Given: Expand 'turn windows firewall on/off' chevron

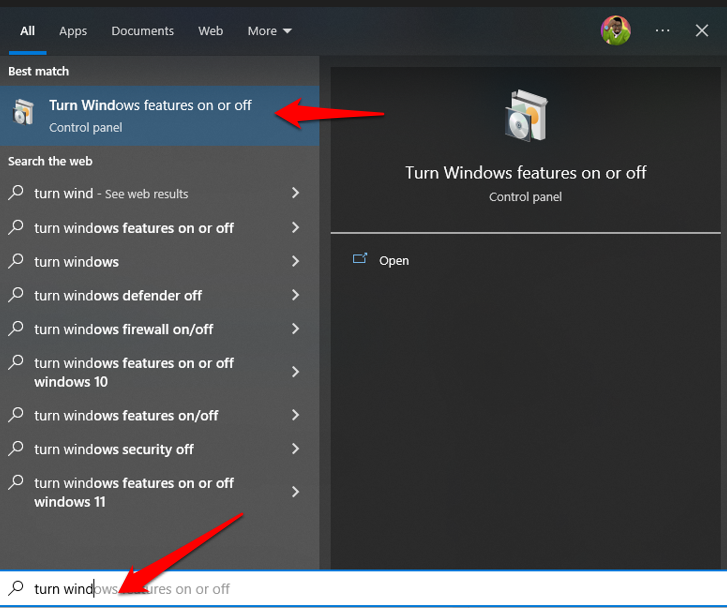Looking at the screenshot, I should point(295,329).
